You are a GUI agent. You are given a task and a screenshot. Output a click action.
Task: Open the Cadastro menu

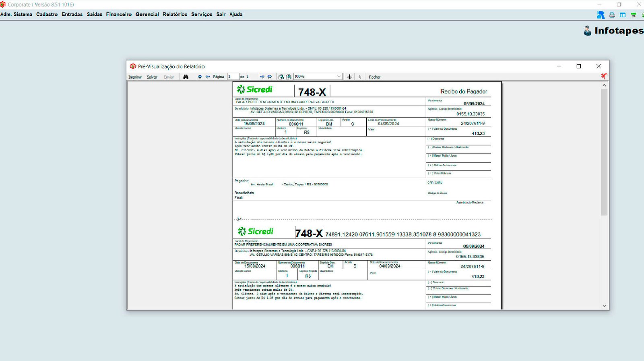pos(47,15)
